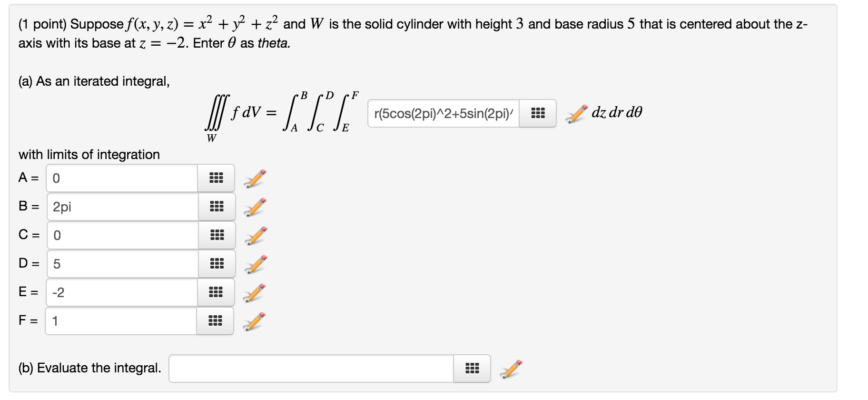This screenshot has width=868, height=400.
Task: Click the B limit input containing 2pi
Action: 122,207
